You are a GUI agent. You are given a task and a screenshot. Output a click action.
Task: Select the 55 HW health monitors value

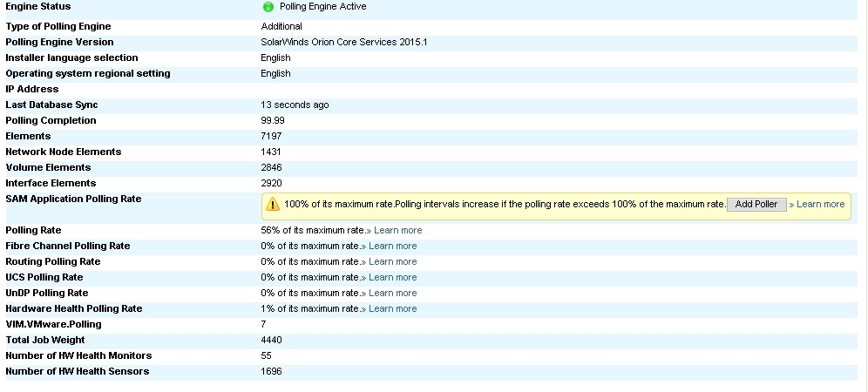click(267, 356)
